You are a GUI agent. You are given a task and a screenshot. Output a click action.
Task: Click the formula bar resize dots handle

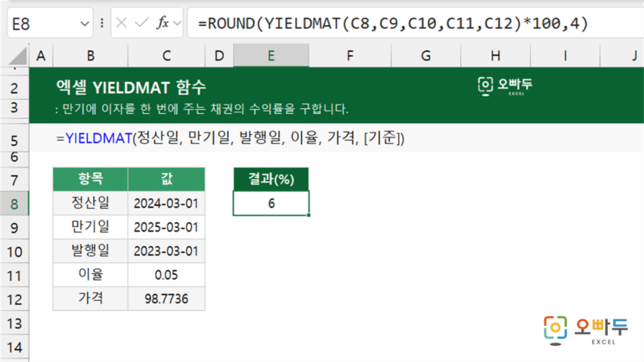click(x=101, y=23)
